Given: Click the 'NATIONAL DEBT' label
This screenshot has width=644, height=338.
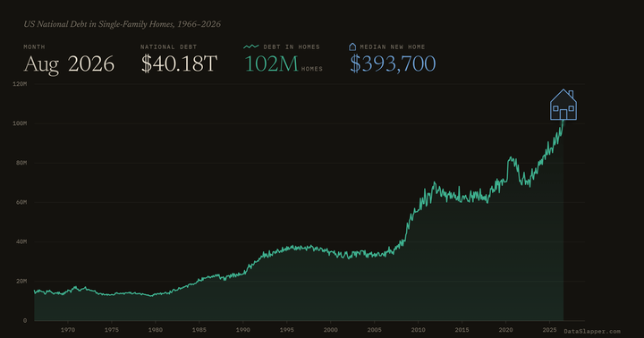Looking at the screenshot, I should click(169, 46).
